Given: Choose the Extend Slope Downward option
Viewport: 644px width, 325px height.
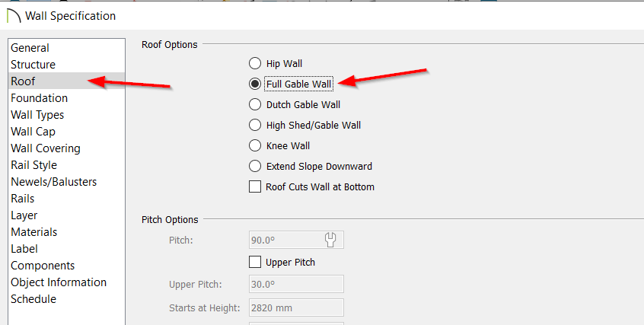Looking at the screenshot, I should [x=255, y=166].
